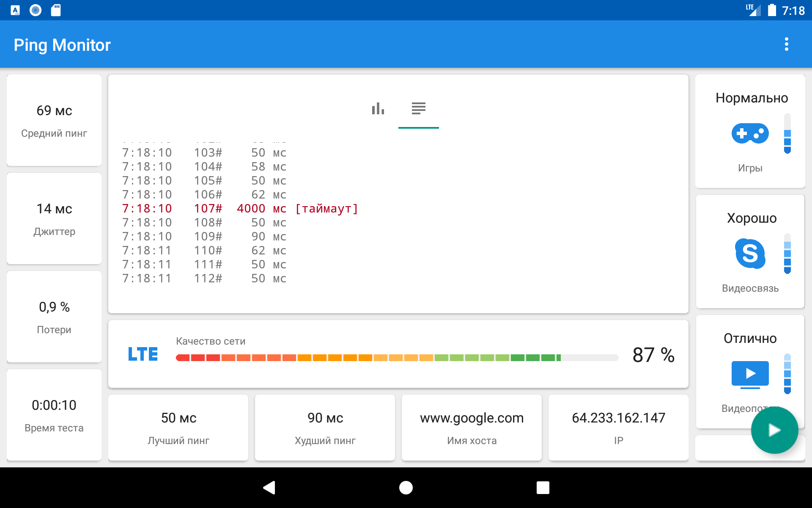Image resolution: width=812 pixels, height=508 pixels.
Task: Tap the Ping Monitor title
Action: [x=62, y=45]
